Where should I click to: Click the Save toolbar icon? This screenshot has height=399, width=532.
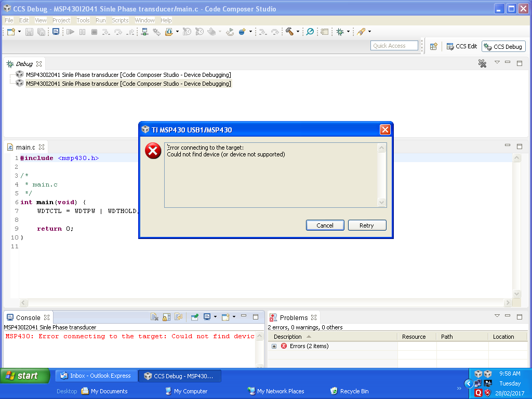pos(29,32)
